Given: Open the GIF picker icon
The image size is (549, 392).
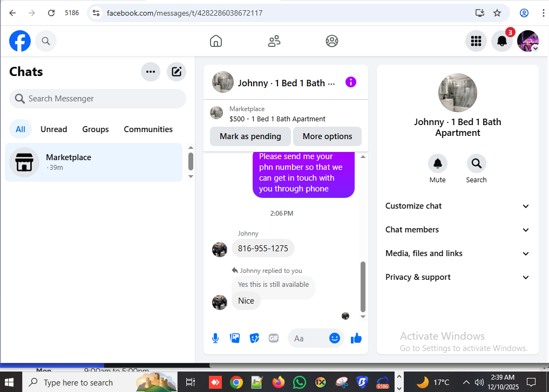Looking at the screenshot, I should tap(274, 338).
